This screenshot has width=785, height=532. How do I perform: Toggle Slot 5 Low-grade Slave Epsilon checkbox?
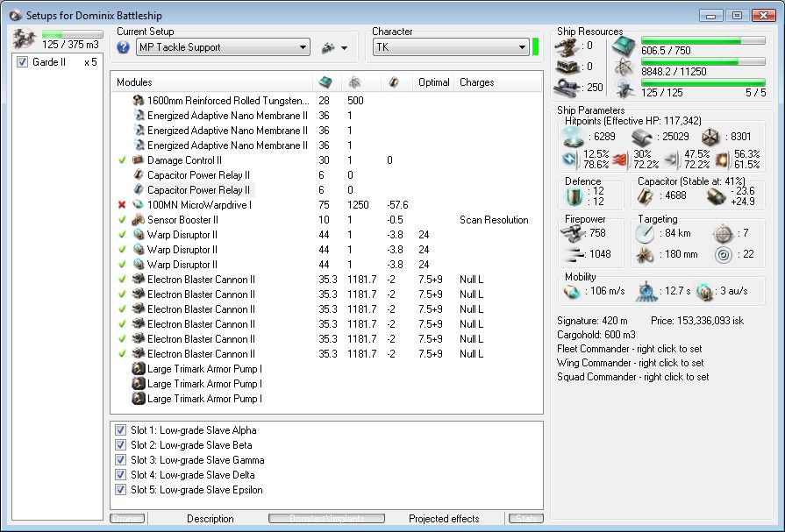(121, 490)
